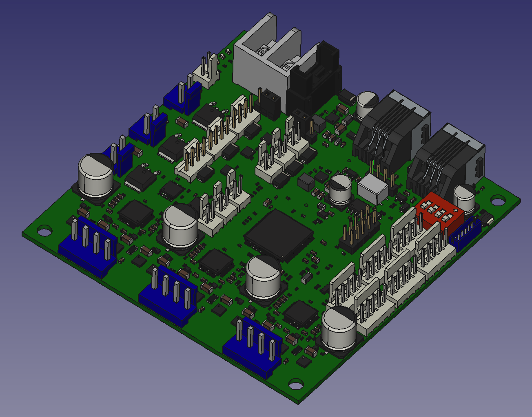Image resolution: width=532 pixels, height=417 pixels.
Task: Click the mounting hole at the board's left corner
Action: pyautogui.click(x=44, y=231)
